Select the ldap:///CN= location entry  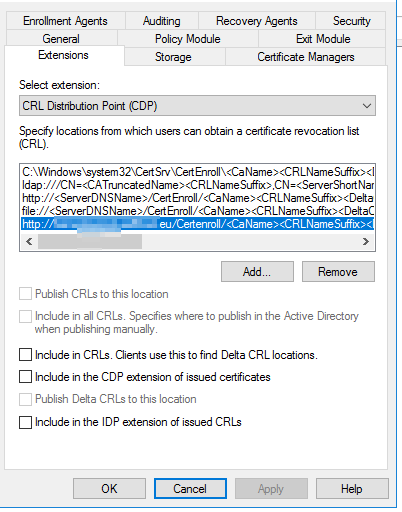pos(198,185)
